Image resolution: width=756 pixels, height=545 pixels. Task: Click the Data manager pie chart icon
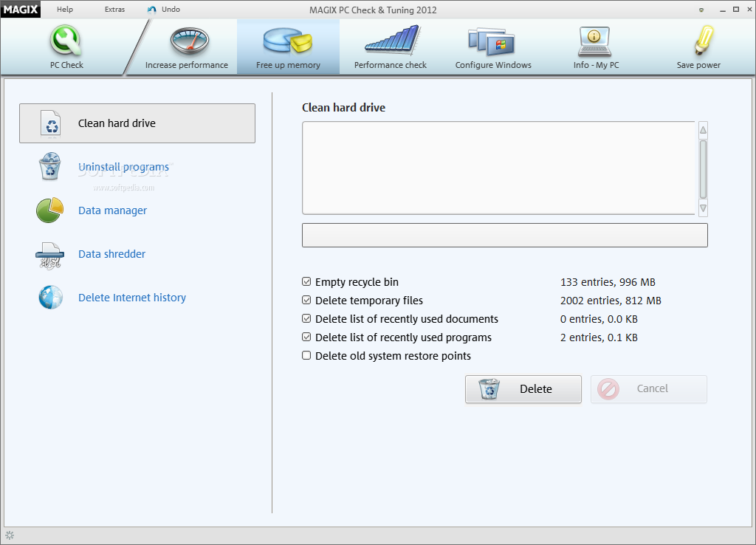coord(49,210)
